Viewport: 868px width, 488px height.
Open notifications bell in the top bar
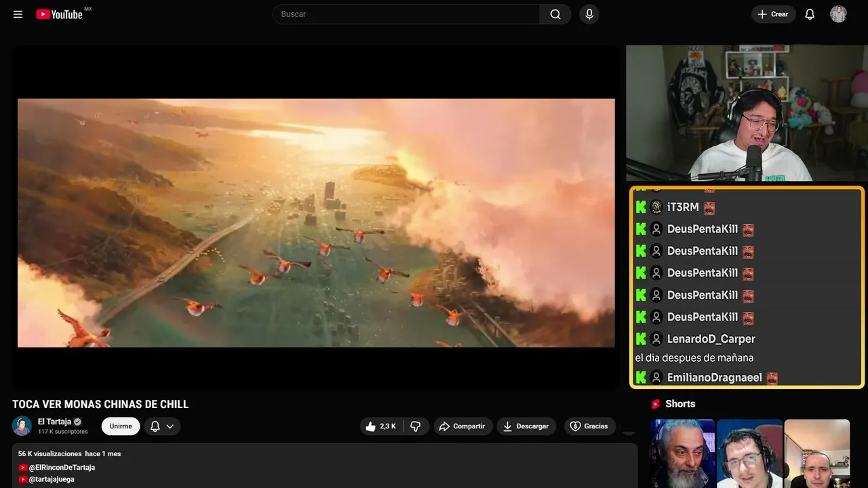click(810, 14)
